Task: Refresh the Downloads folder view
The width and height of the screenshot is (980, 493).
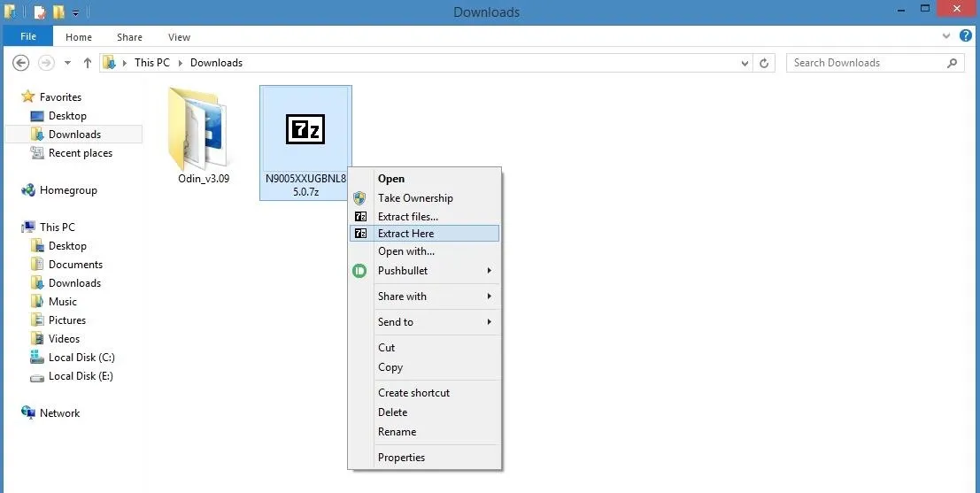Action: [764, 63]
